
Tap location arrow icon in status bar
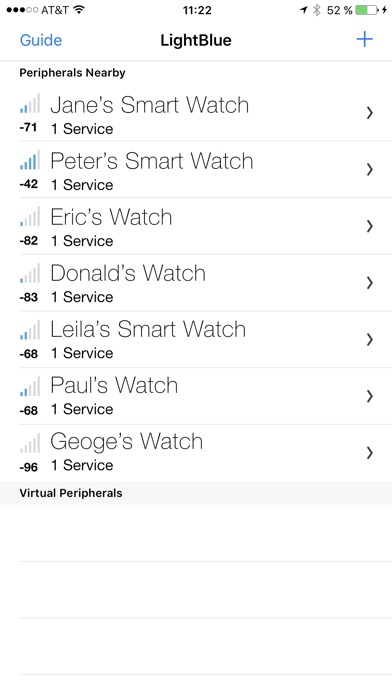coord(303,10)
